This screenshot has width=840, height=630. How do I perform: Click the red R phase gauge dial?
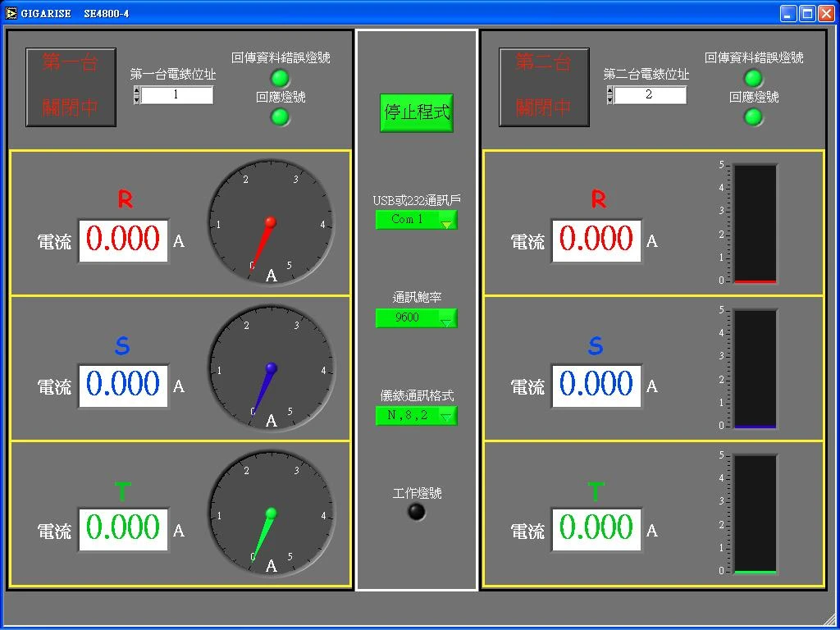point(271,222)
